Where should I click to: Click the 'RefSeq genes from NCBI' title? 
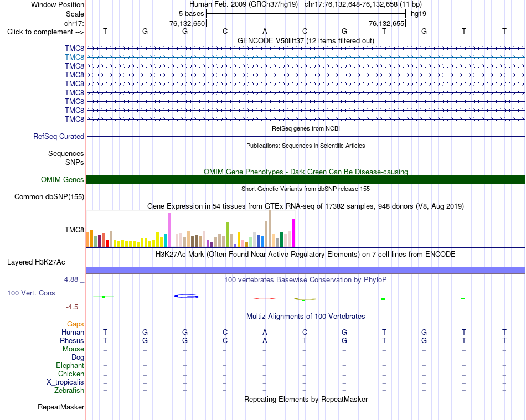coord(306,128)
